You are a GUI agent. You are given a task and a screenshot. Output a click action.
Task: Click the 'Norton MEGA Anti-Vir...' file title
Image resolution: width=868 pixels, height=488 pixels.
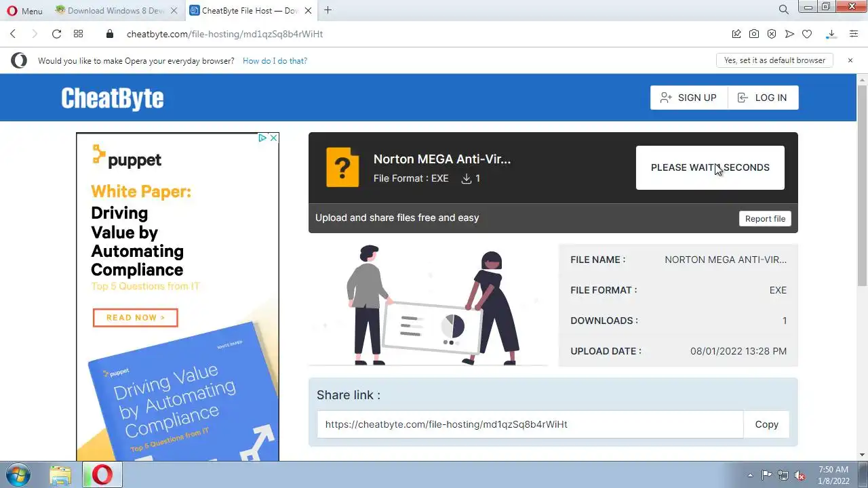click(442, 159)
